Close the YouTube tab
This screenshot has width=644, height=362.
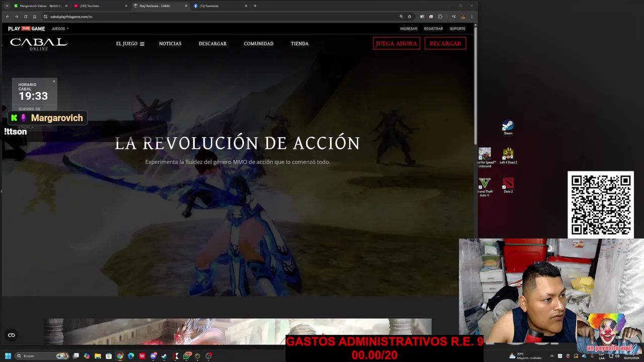click(x=126, y=6)
